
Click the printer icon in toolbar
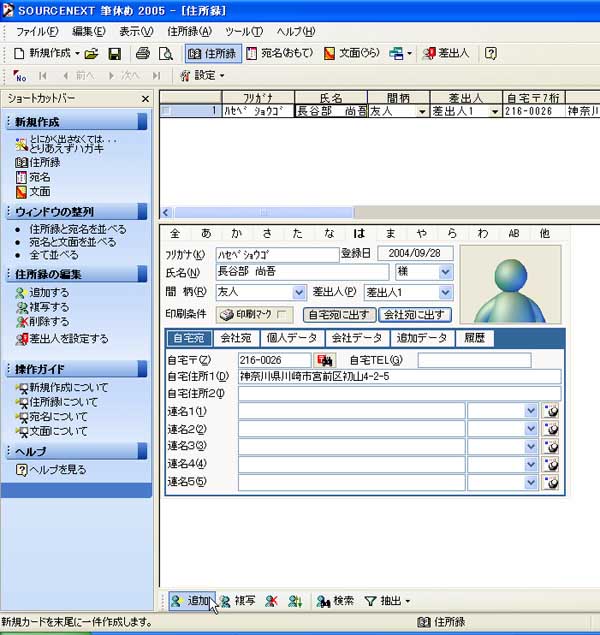[x=143, y=53]
